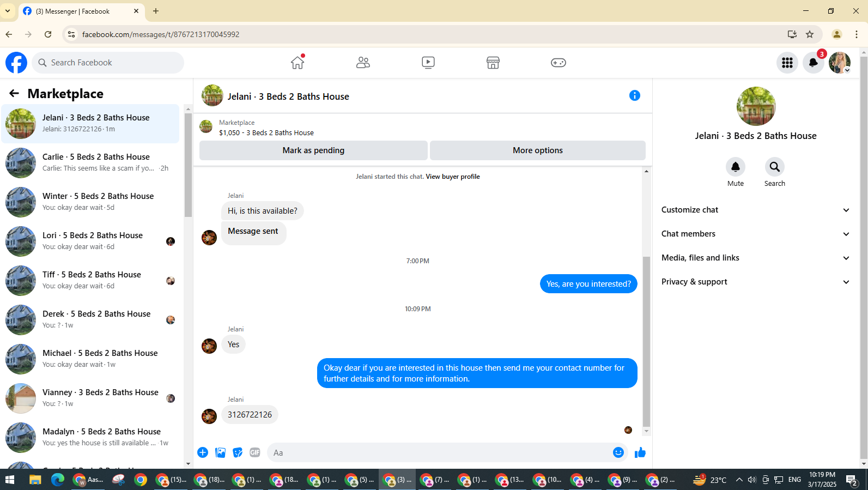This screenshot has width=868, height=490.
Task: Click the listing thumbnail in the right panel
Action: tap(756, 106)
